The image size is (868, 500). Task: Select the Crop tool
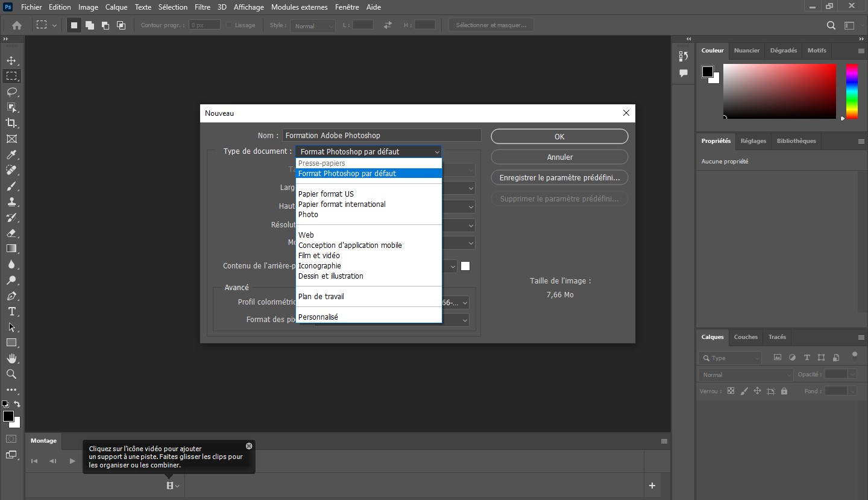click(x=11, y=123)
